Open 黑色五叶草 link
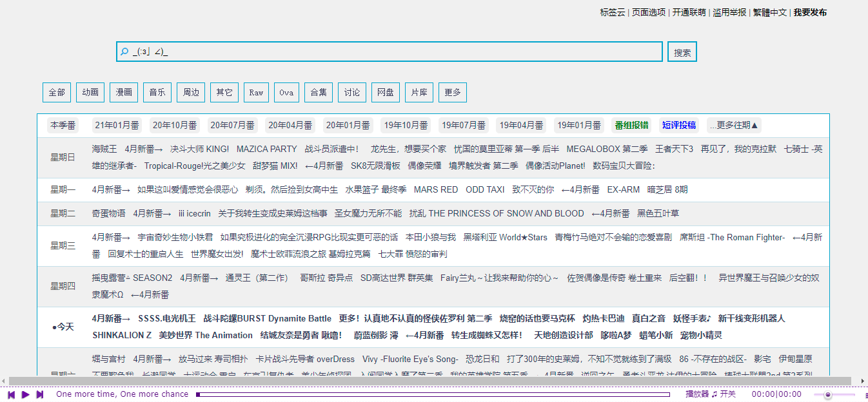 [658, 213]
